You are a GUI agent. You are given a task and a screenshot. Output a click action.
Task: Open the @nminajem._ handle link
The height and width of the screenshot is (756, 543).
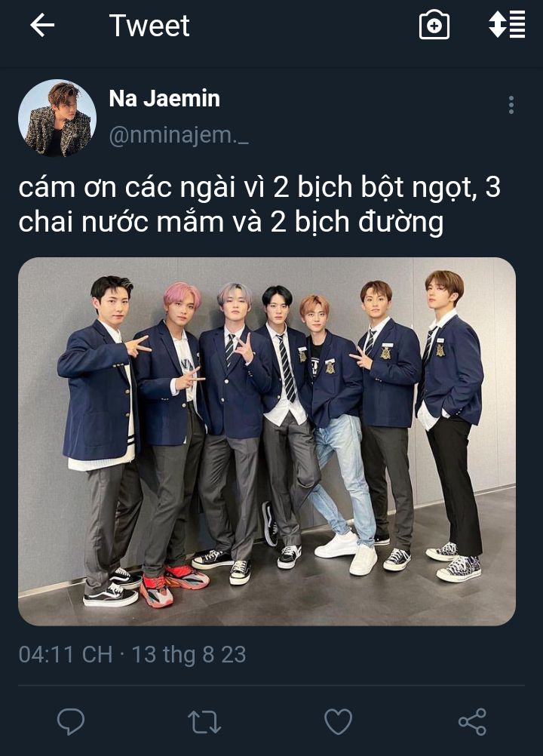click(179, 136)
